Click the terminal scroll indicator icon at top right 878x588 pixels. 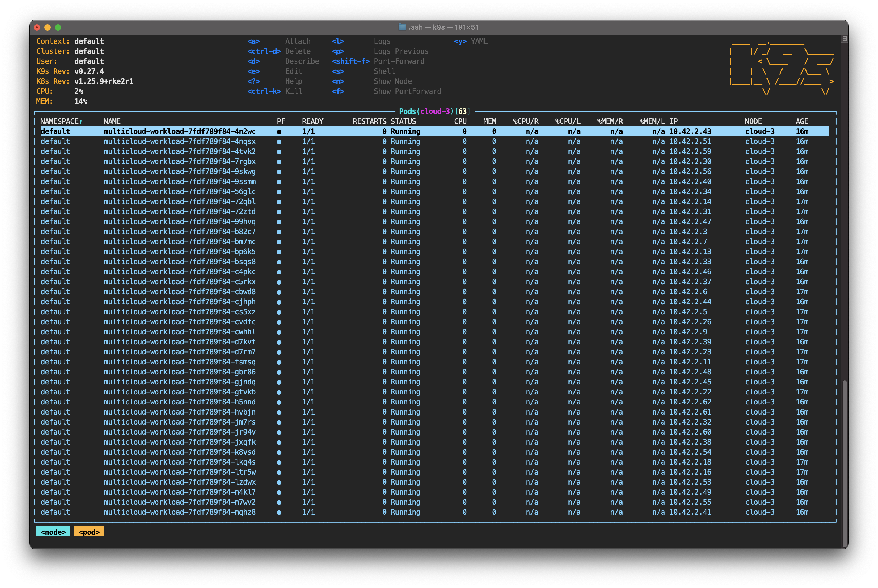(x=844, y=38)
